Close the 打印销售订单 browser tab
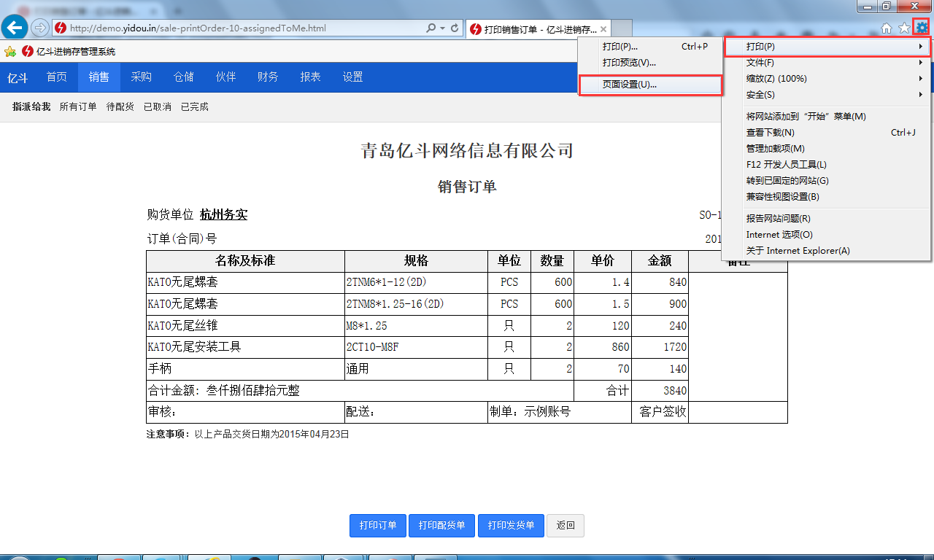Viewport: 934px width, 560px height. pyautogui.click(x=603, y=29)
